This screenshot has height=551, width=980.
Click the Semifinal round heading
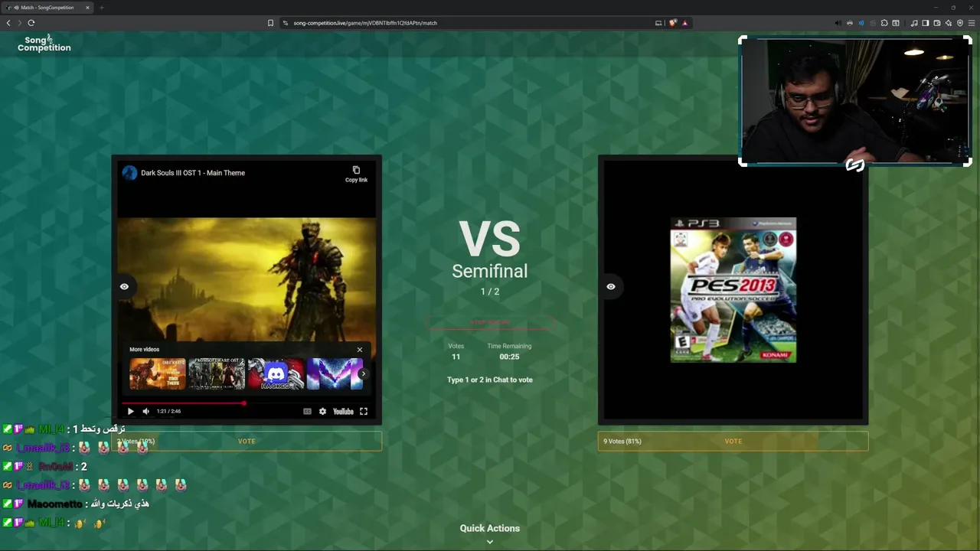point(490,271)
